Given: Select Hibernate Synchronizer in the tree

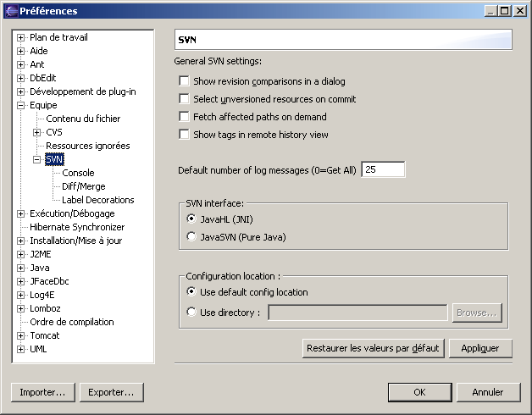Looking at the screenshot, I should 76,227.
